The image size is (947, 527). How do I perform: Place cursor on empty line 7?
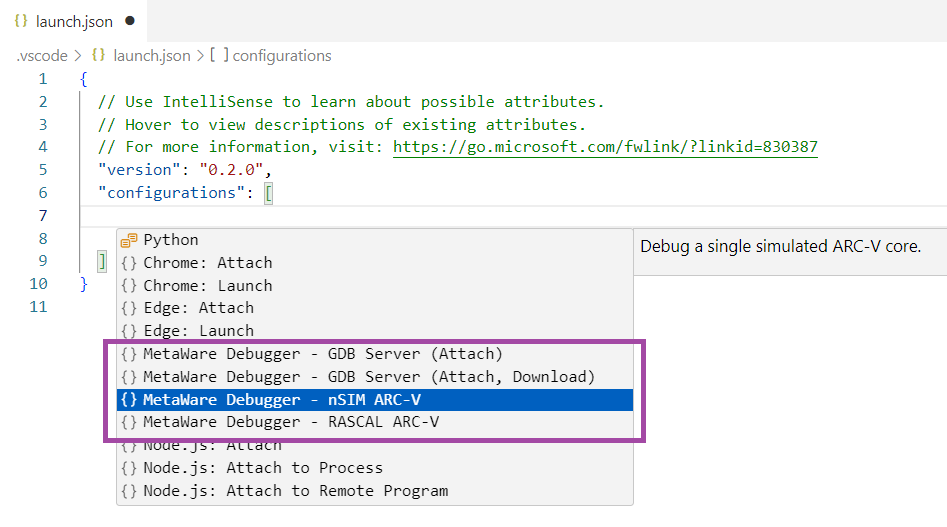click(x=513, y=216)
